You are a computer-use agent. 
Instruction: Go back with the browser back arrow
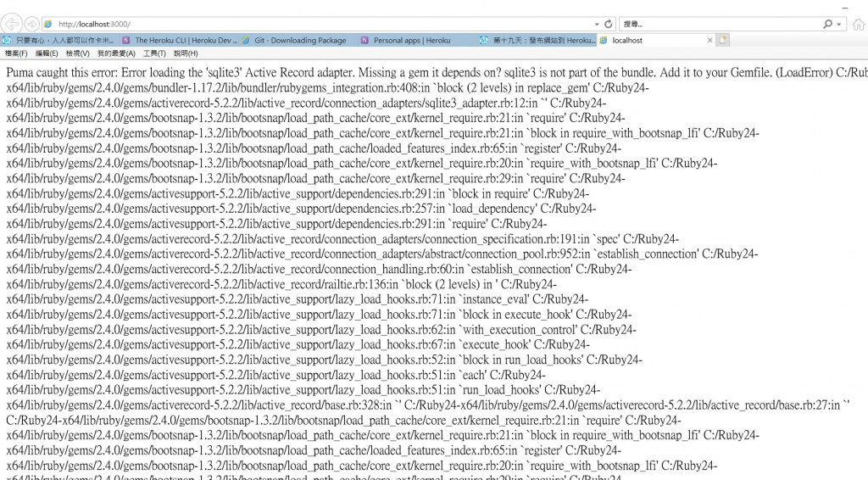12,24
